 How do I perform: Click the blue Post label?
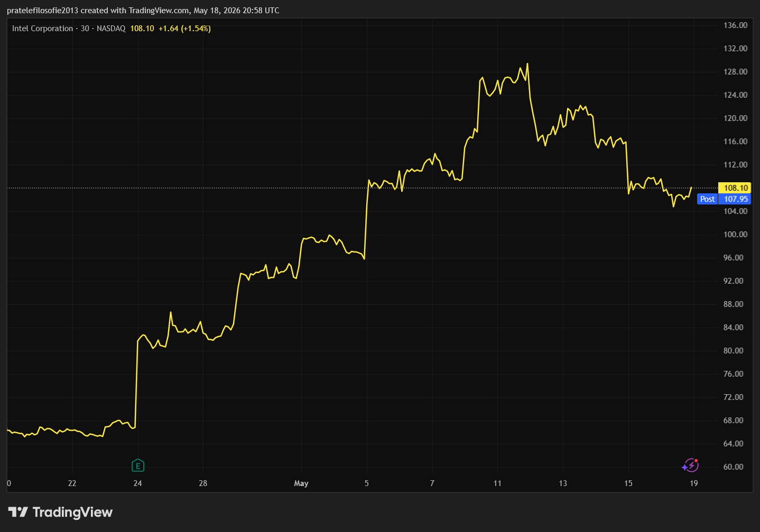coord(707,199)
